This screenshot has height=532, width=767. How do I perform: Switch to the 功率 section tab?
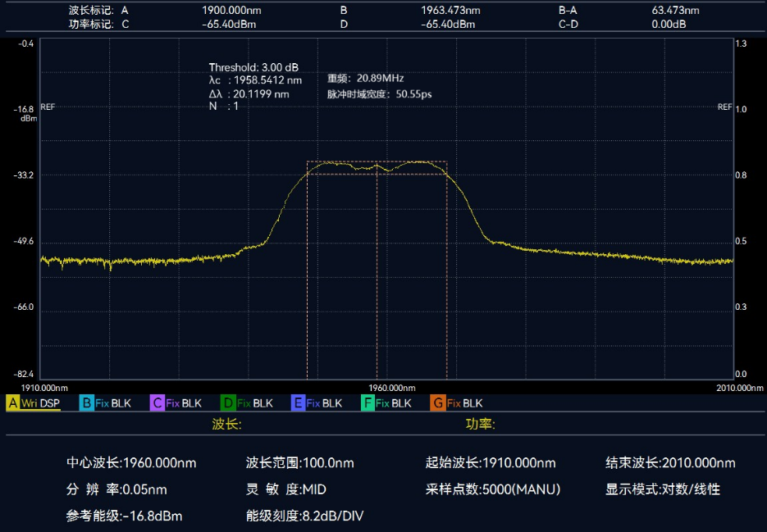[480, 425]
